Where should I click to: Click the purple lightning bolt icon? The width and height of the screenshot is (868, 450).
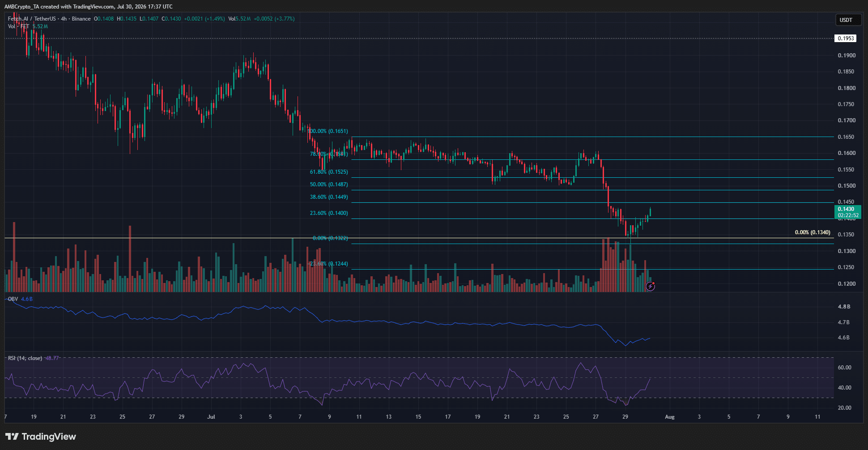pyautogui.click(x=650, y=286)
